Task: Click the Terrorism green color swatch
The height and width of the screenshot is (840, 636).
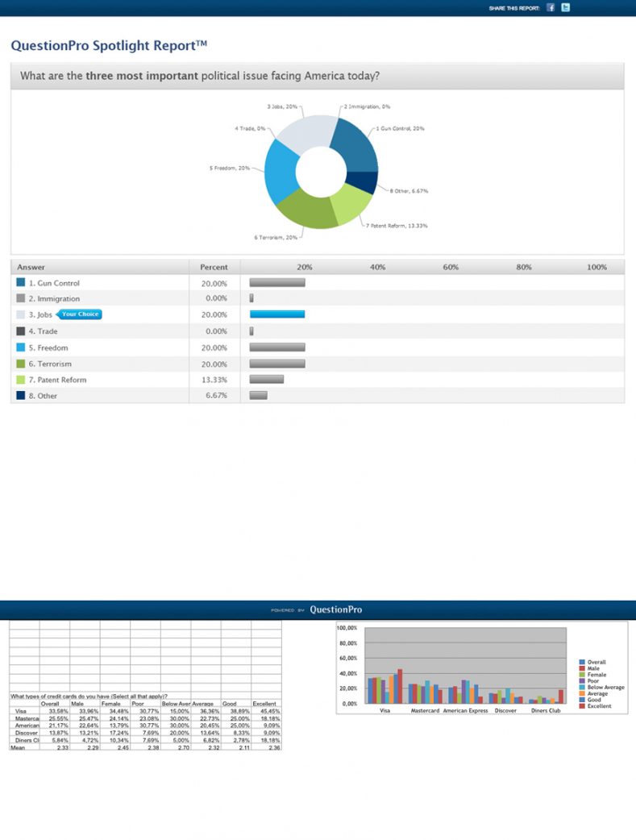Action: (21, 364)
